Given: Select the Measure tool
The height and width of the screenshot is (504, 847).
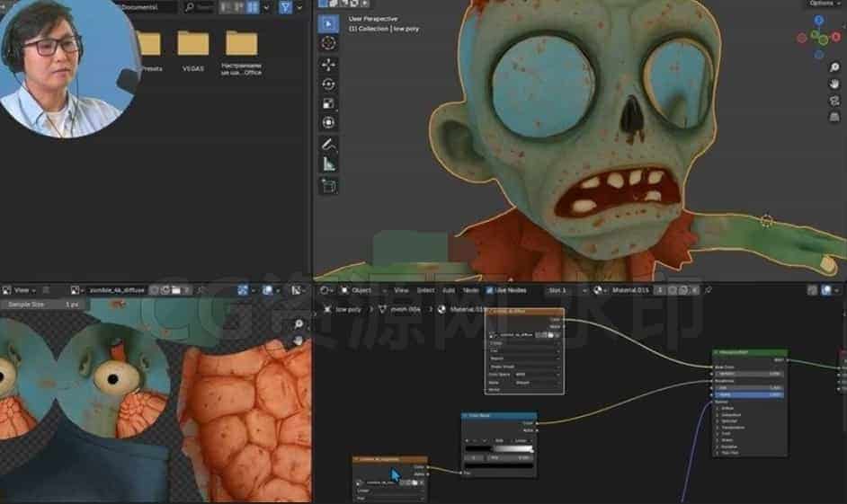Looking at the screenshot, I should pos(328,164).
